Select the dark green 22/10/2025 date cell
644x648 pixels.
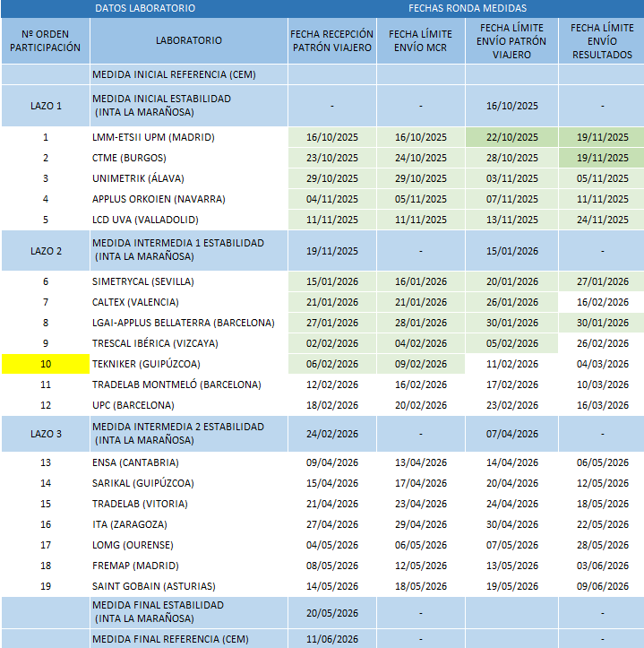(511, 137)
